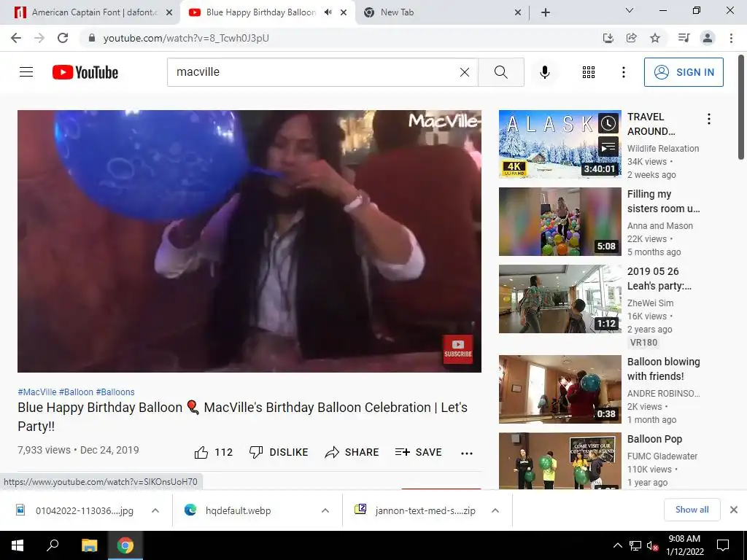Screen dimensions: 747x560
Task: Show hidden system tray icons
Action: [x=617, y=545]
